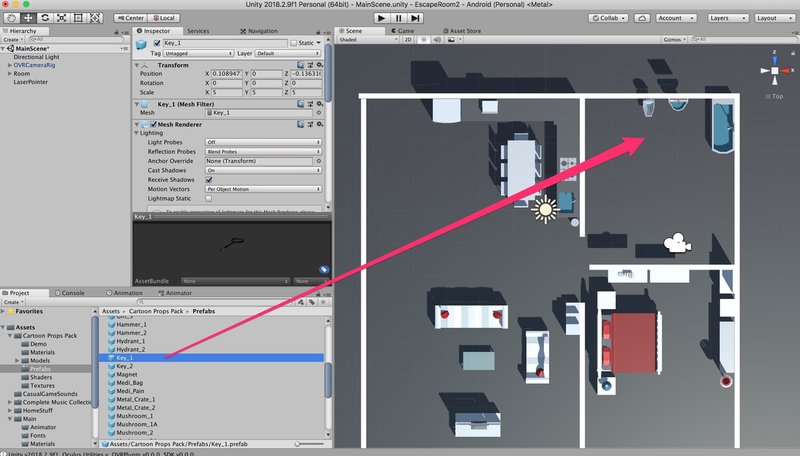The width and height of the screenshot is (800, 456).
Task: Click the asset label tag in preview
Action: pos(323,269)
